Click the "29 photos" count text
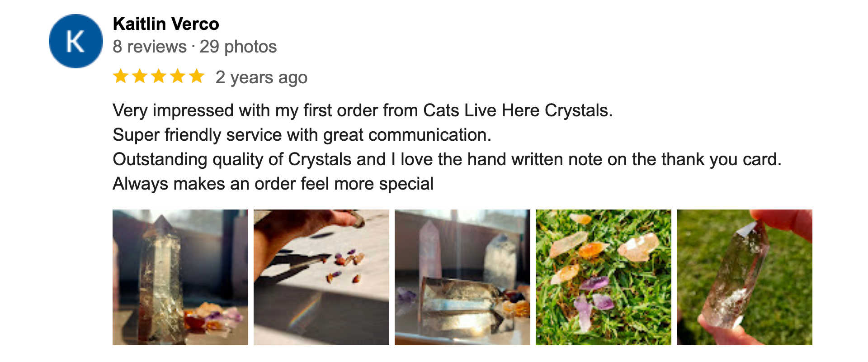The image size is (868, 362). (238, 47)
